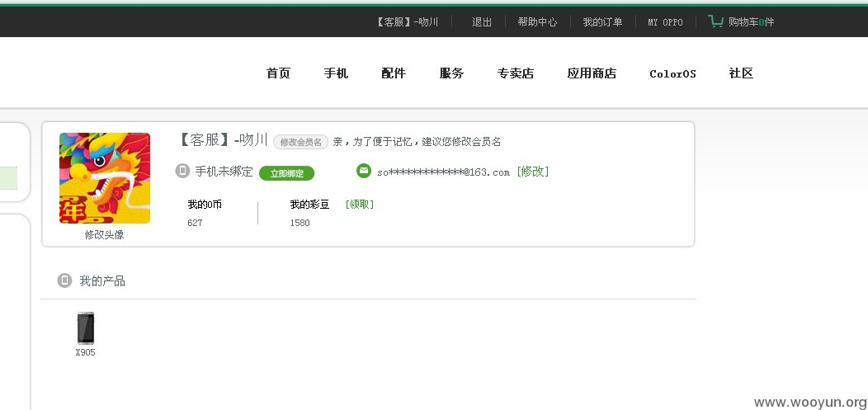This screenshot has width=868, height=410.
Task: Open 应用商店 navigation item
Action: click(x=592, y=73)
